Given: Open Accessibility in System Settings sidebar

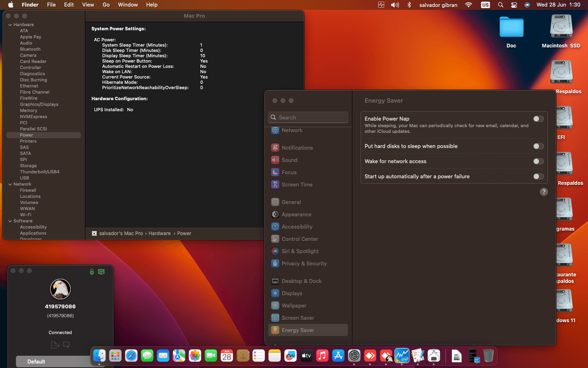Looking at the screenshot, I should pyautogui.click(x=308, y=227).
